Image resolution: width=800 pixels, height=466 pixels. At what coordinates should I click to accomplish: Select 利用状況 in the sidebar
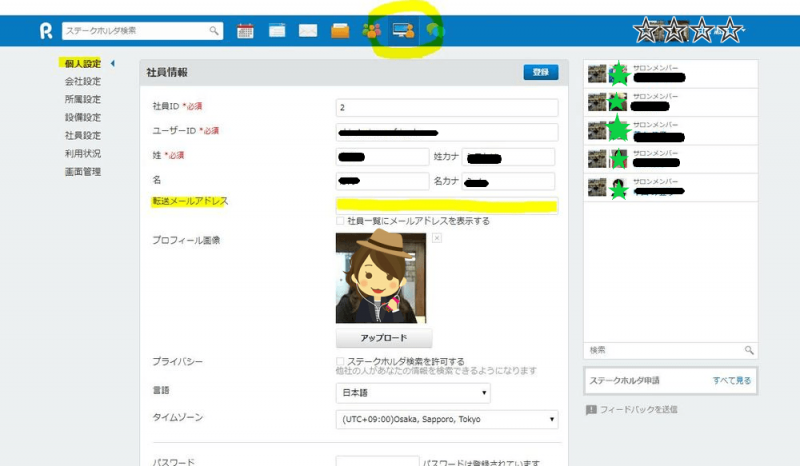click(x=83, y=153)
